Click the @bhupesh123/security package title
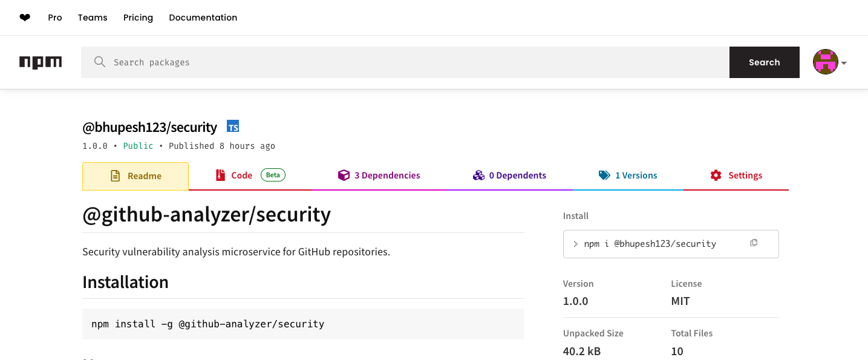Image resolution: width=868 pixels, height=360 pixels. click(149, 127)
